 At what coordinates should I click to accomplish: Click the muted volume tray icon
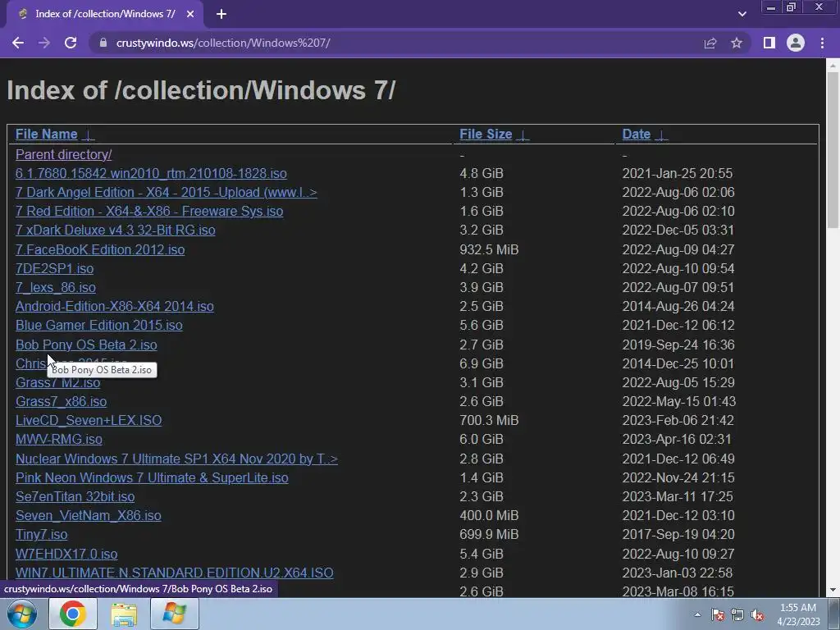click(757, 614)
